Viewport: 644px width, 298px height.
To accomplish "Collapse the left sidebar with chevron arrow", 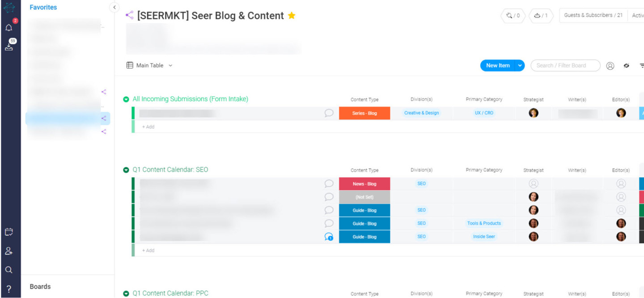I will [114, 7].
